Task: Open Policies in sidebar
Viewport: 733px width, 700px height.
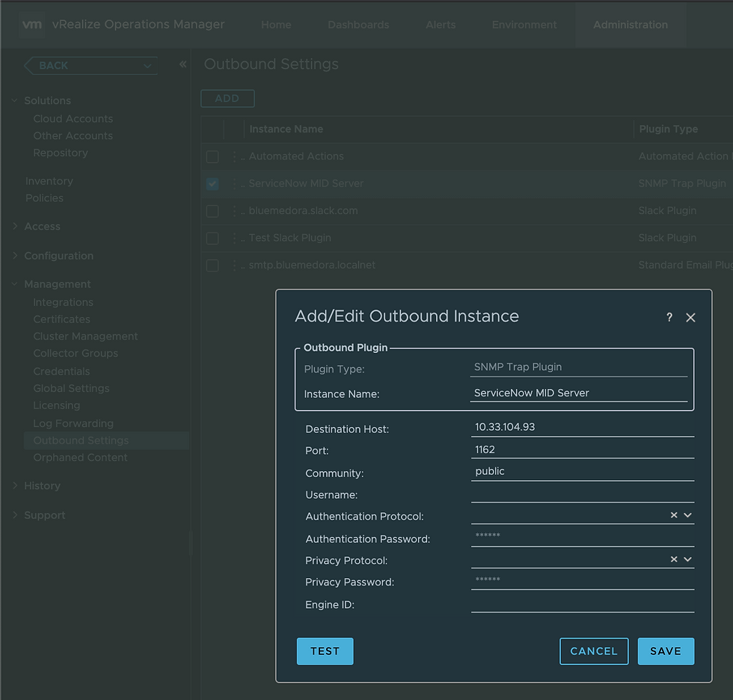Action: point(44,198)
